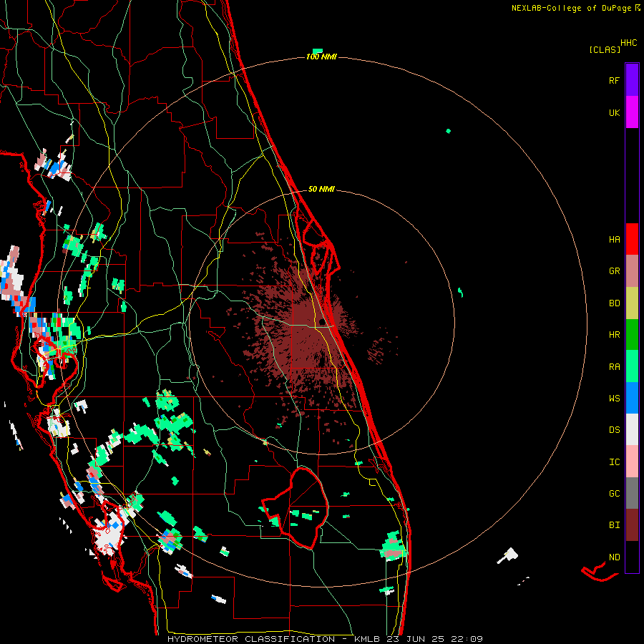Choose the DS white legend swatch
Image resolution: width=644 pixels, height=644 pixels.
(x=632, y=429)
